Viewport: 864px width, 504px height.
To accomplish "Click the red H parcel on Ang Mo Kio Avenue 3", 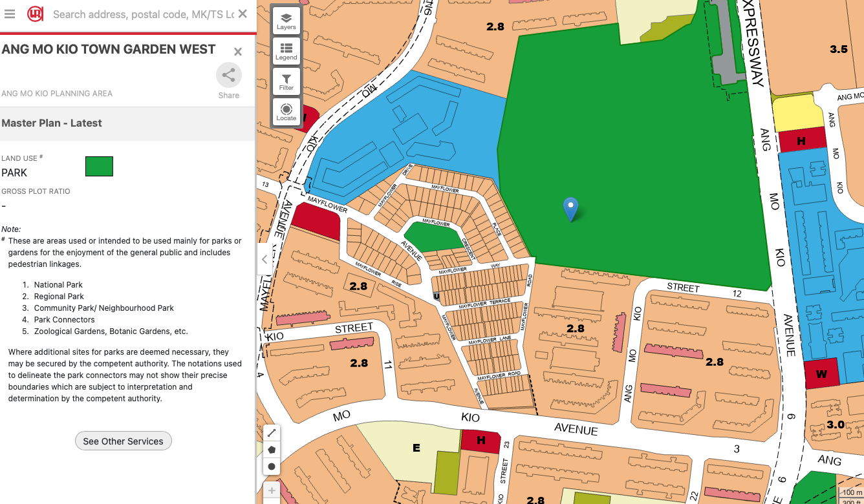I will point(481,441).
